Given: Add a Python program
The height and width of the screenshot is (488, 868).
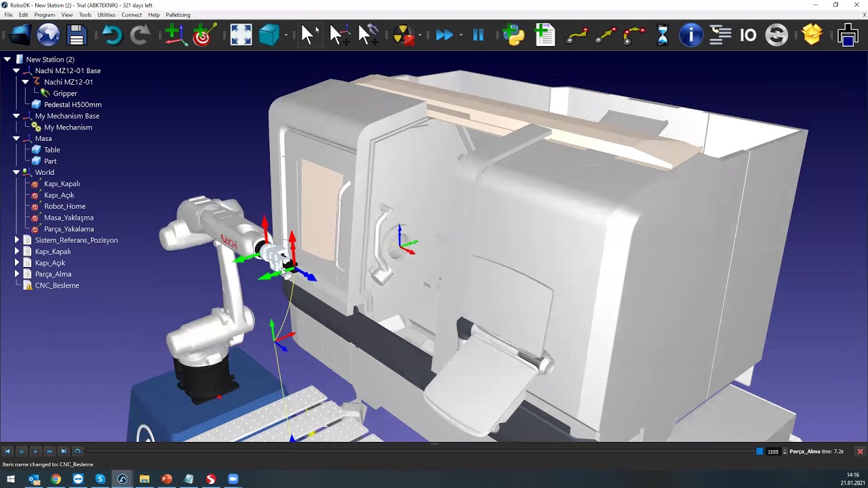Looking at the screenshot, I should pos(513,35).
